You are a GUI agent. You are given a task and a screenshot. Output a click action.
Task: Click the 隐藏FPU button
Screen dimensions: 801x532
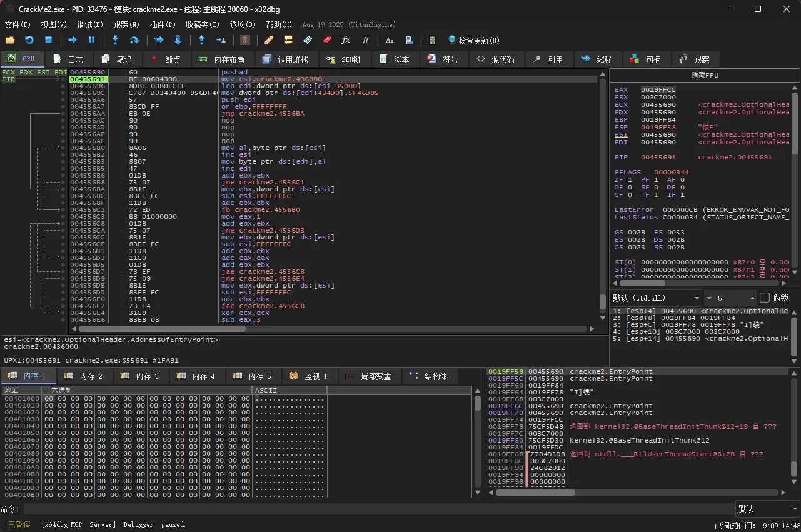click(x=704, y=75)
